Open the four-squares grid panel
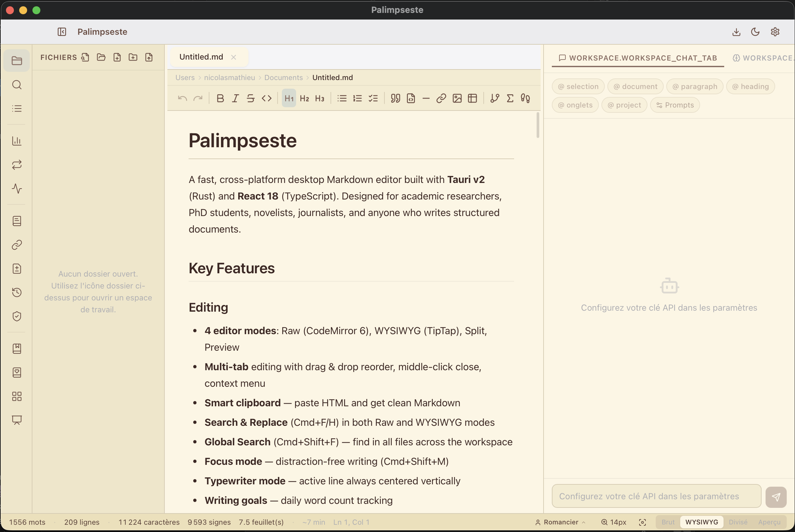795x532 pixels. pyautogui.click(x=17, y=396)
